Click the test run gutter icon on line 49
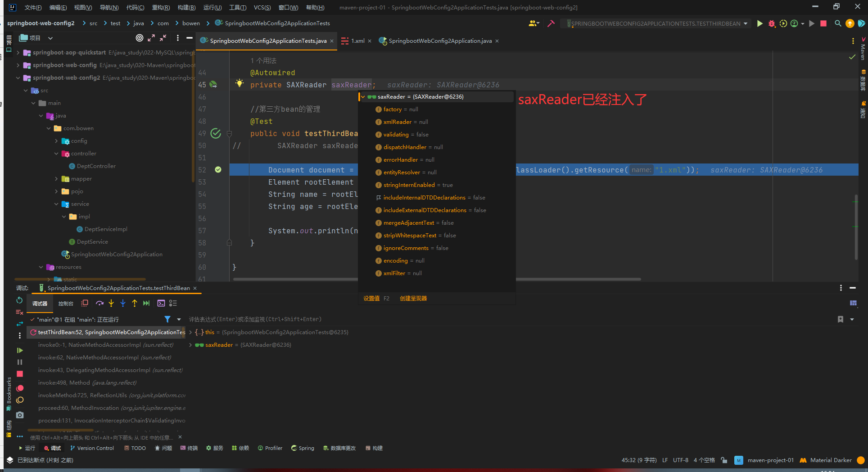 [216, 133]
